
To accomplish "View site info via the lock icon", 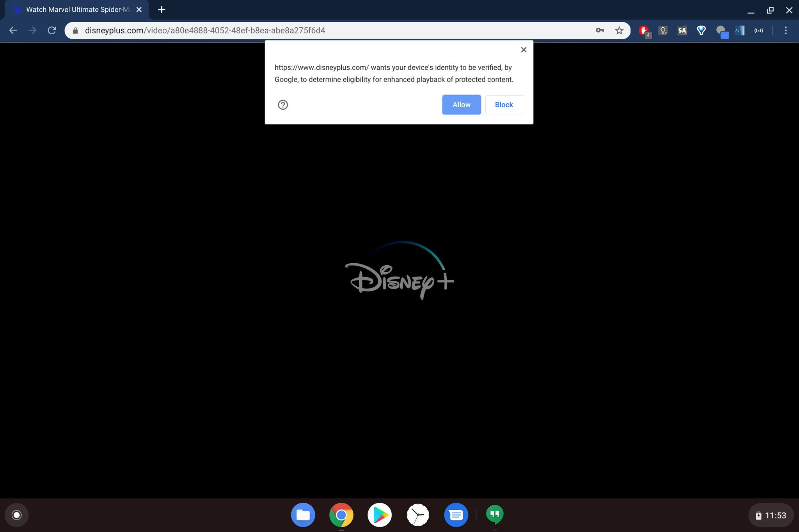I will (x=75, y=30).
